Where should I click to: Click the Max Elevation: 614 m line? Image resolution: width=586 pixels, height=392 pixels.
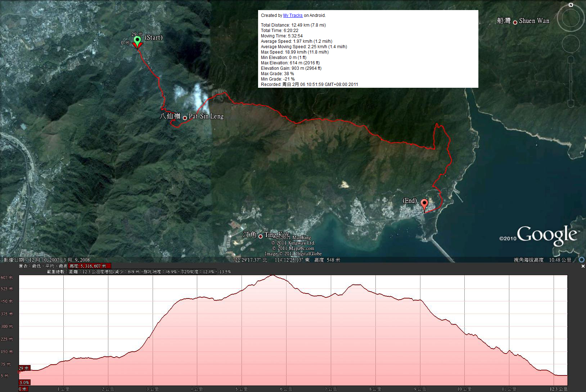[290, 63]
